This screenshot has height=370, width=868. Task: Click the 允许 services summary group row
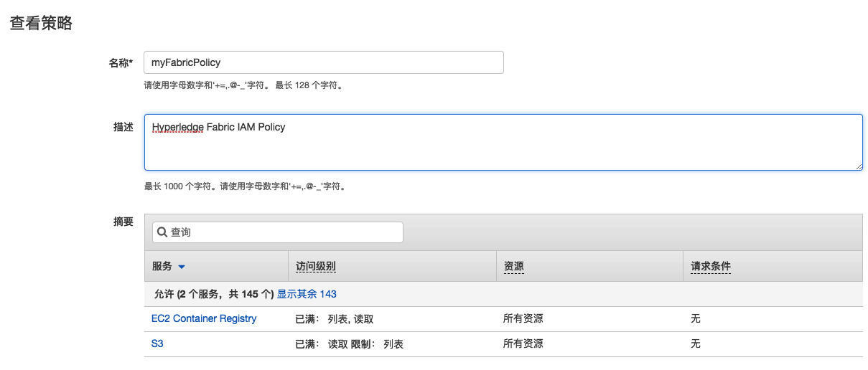pyautogui.click(x=213, y=294)
